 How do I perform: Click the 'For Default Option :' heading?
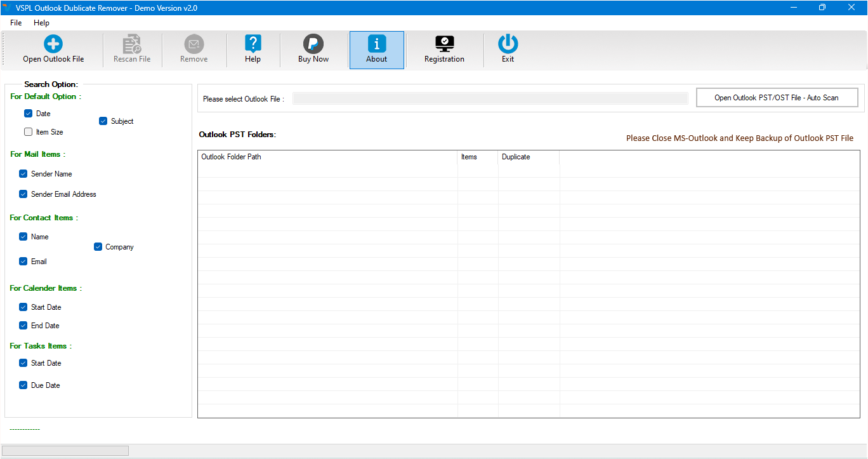tap(46, 96)
